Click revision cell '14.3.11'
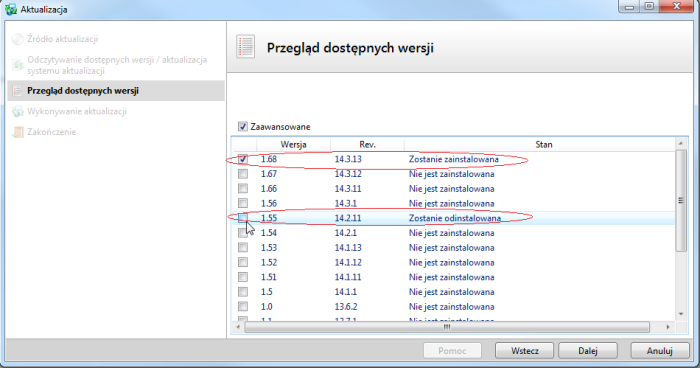The height and width of the screenshot is (368, 700). 348,188
